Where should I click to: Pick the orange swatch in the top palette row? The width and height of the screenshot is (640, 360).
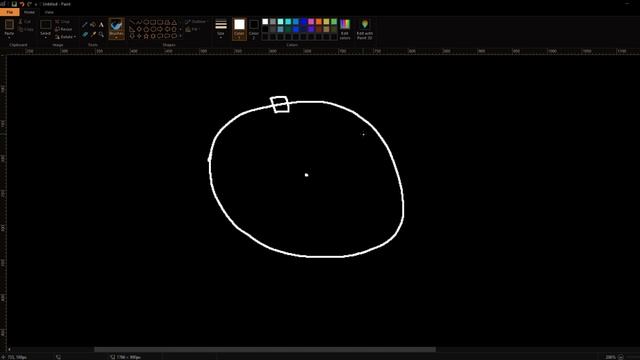[x=319, y=22]
